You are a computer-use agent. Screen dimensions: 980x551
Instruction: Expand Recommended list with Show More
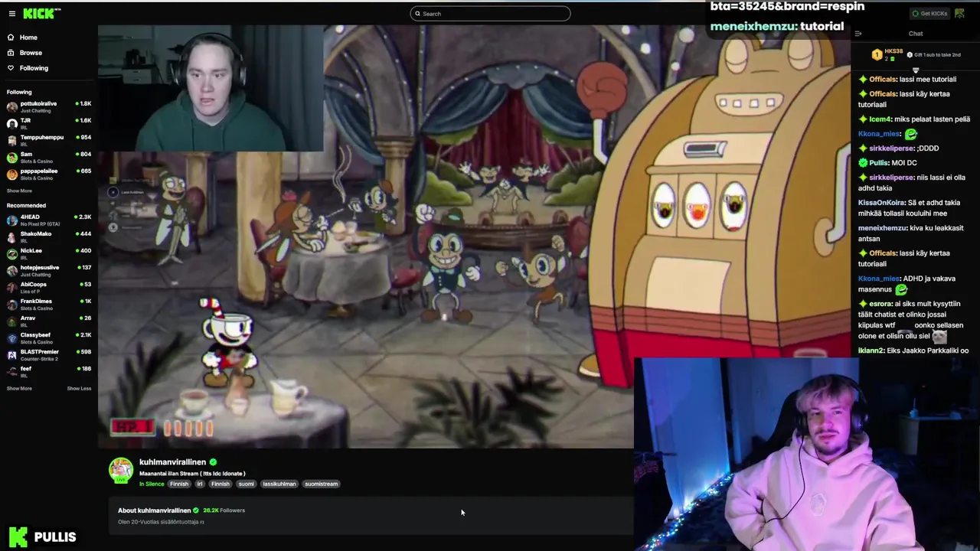19,389
